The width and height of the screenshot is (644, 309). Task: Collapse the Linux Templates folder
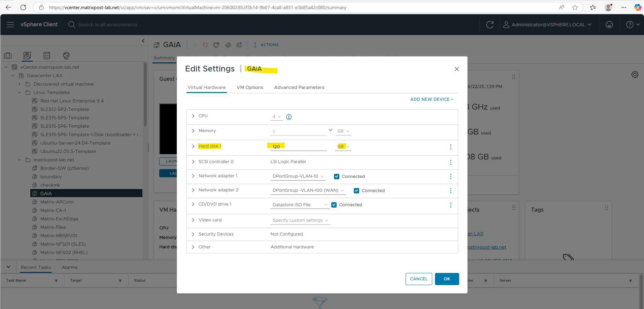coord(20,92)
